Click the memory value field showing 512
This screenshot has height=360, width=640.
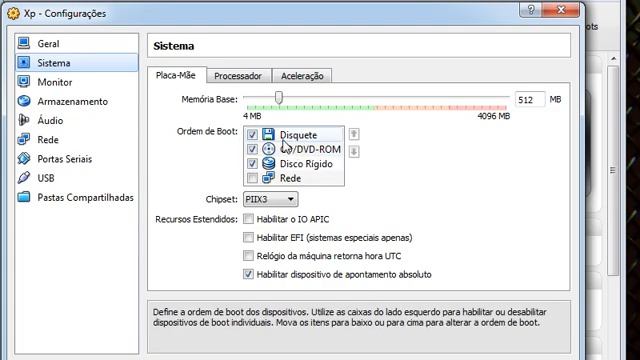(530, 100)
